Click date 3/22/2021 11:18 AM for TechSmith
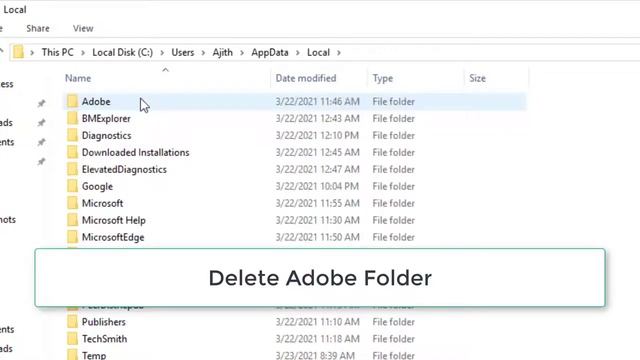This screenshot has height=360, width=640. (x=318, y=339)
